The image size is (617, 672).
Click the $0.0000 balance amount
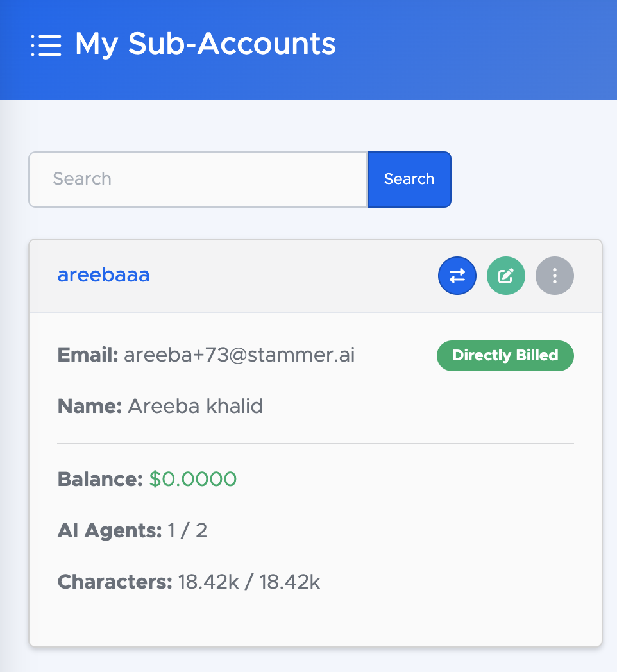coord(193,479)
